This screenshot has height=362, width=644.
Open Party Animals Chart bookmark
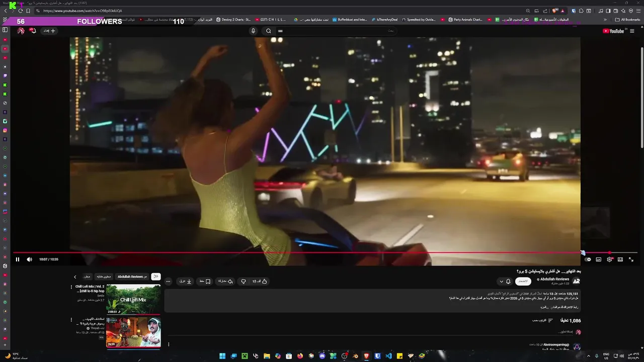pos(465,20)
